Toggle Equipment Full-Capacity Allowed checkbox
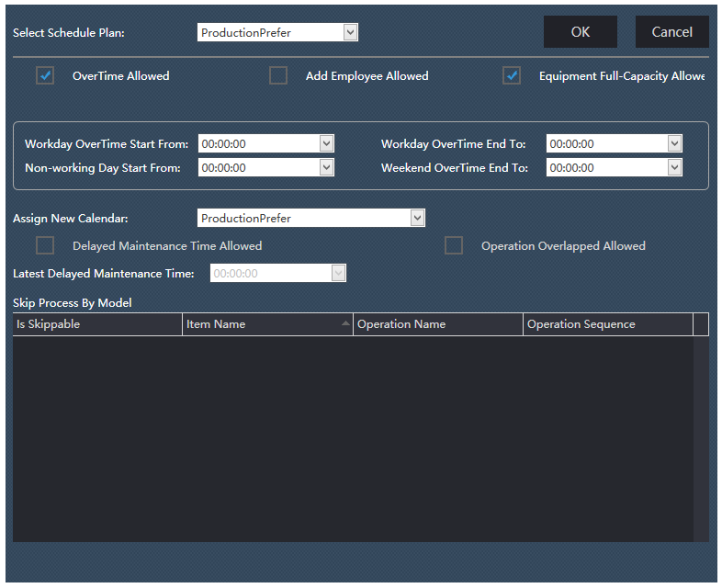 [512, 76]
